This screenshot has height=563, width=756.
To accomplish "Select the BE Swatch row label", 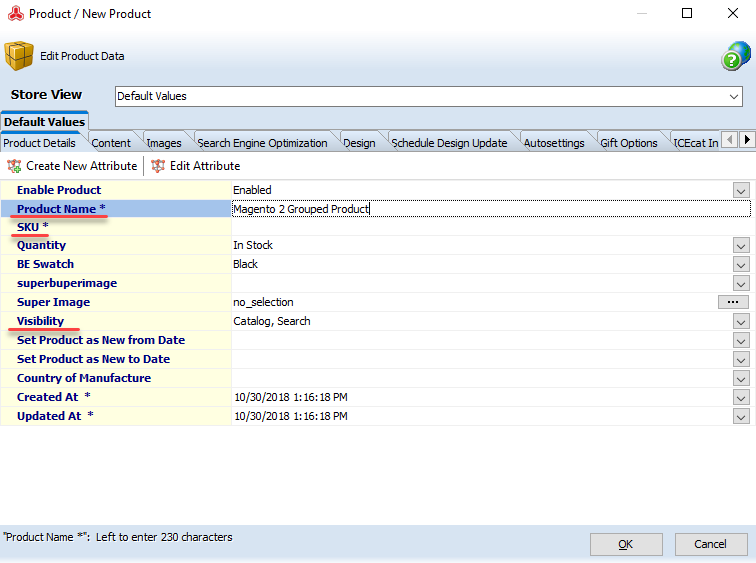I will [45, 264].
